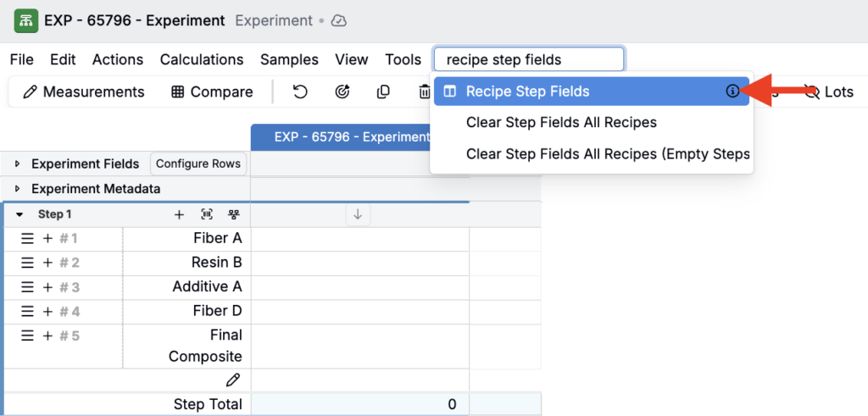Click the plus icon on row #3
Image resolution: width=868 pixels, height=416 pixels.
[x=47, y=287]
